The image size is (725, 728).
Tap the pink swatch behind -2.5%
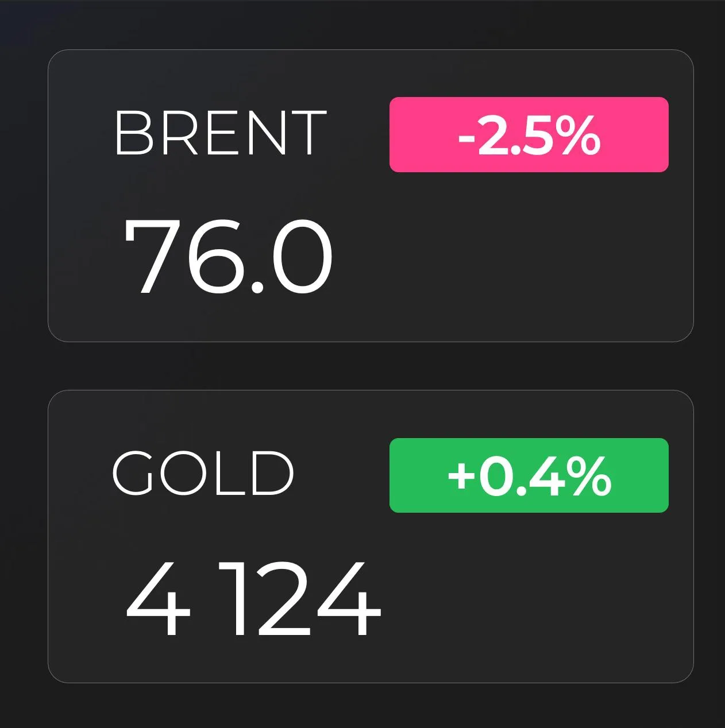click(x=529, y=135)
